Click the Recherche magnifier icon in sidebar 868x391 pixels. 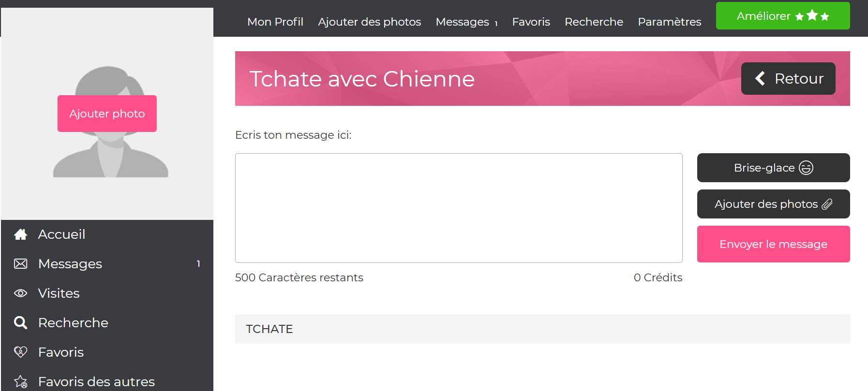(20, 323)
